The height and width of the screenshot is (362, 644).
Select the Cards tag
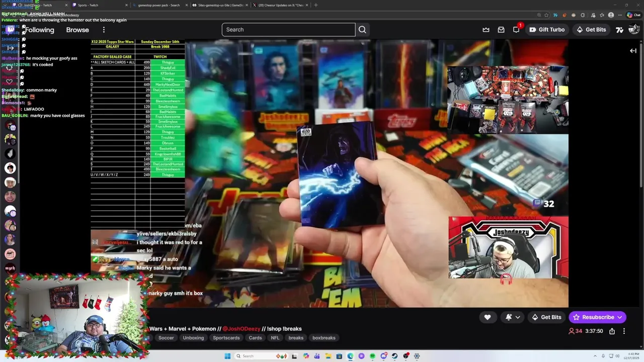[x=255, y=338]
